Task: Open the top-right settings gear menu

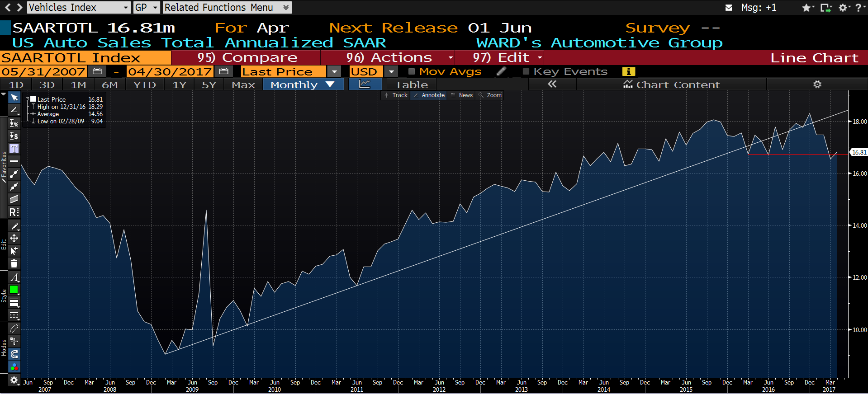Action: [844, 8]
